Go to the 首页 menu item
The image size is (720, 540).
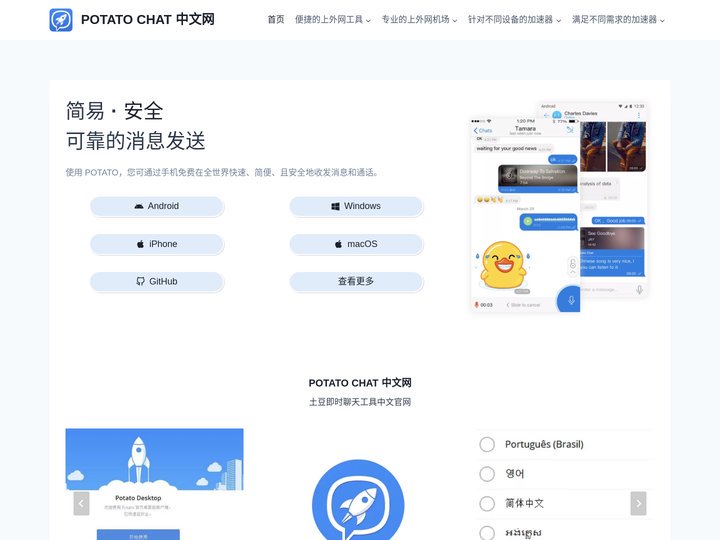click(x=276, y=19)
